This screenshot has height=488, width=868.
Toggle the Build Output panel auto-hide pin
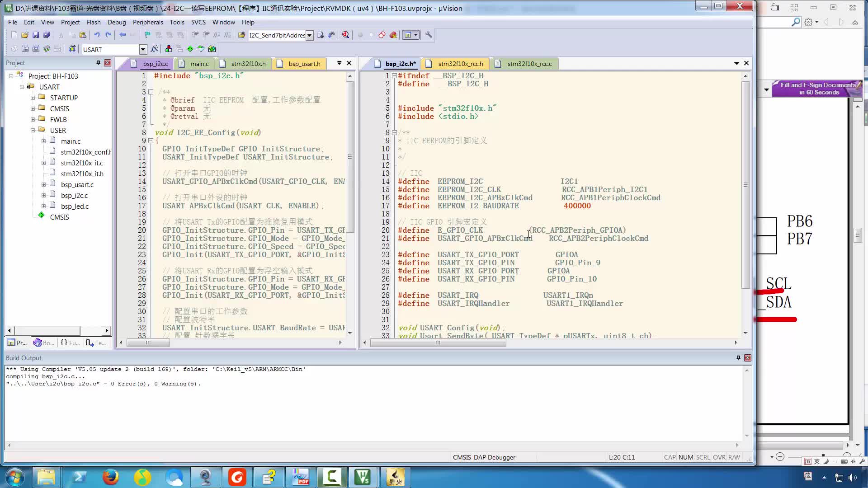(738, 357)
